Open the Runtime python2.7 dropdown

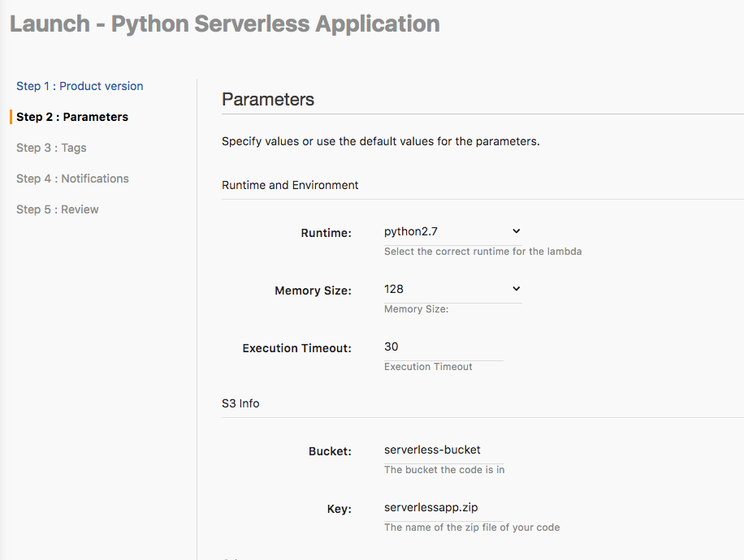(x=452, y=232)
